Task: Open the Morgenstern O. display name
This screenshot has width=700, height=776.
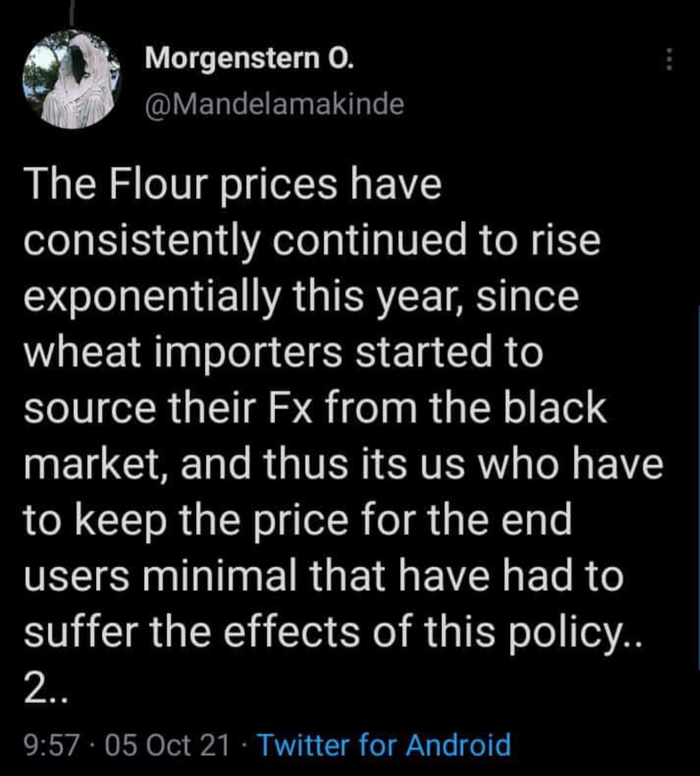Action: [249, 59]
